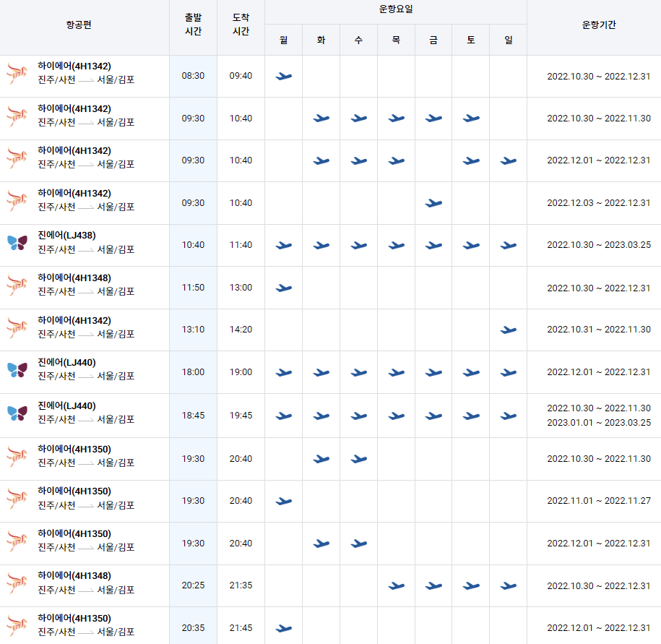Click the Thursday plane icon on the 18:45 flight
The height and width of the screenshot is (644, 661).
pyautogui.click(x=397, y=416)
